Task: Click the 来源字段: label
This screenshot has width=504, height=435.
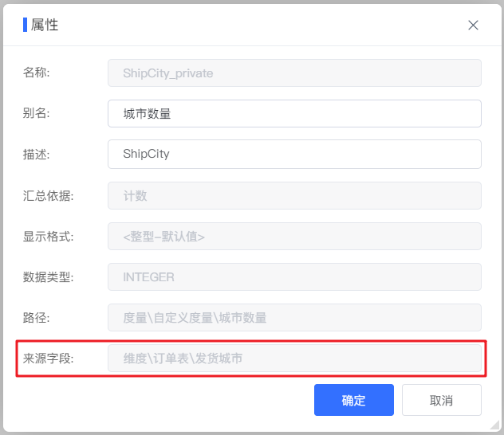Action: pyautogui.click(x=48, y=359)
